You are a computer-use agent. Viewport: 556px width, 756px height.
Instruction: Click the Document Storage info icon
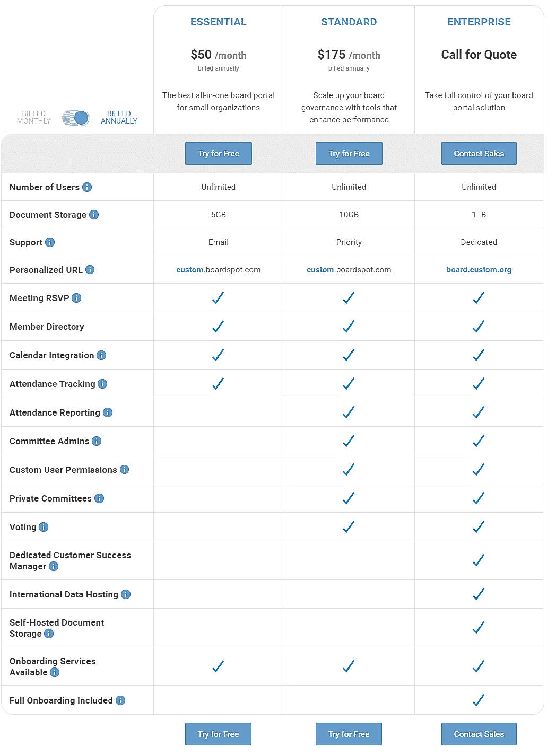click(x=94, y=215)
